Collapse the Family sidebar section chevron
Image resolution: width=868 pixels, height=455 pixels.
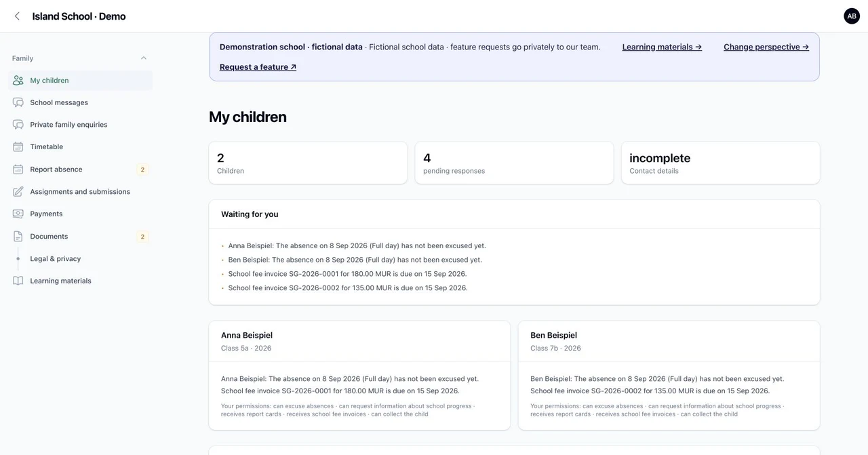pos(144,58)
